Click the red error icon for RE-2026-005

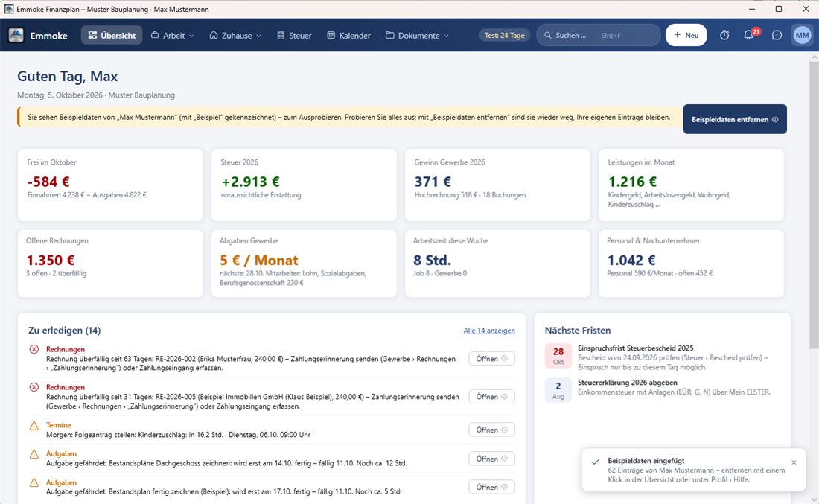pyautogui.click(x=34, y=387)
